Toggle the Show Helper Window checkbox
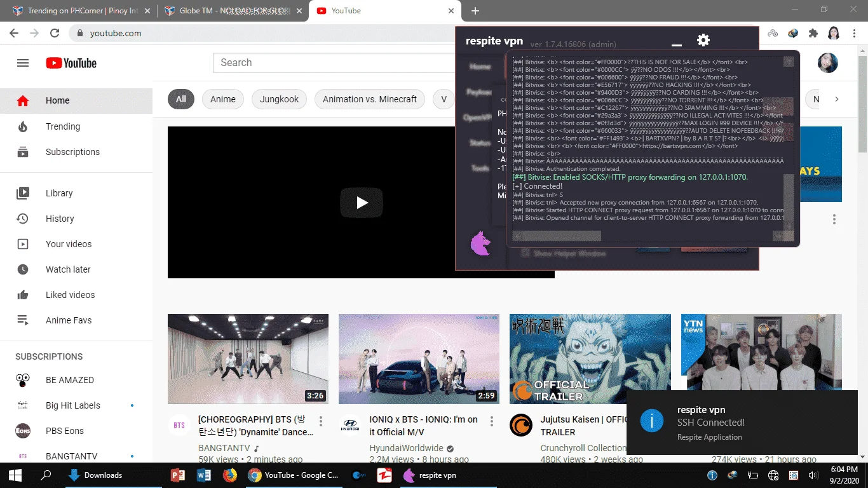Image resolution: width=868 pixels, height=488 pixels. (526, 253)
